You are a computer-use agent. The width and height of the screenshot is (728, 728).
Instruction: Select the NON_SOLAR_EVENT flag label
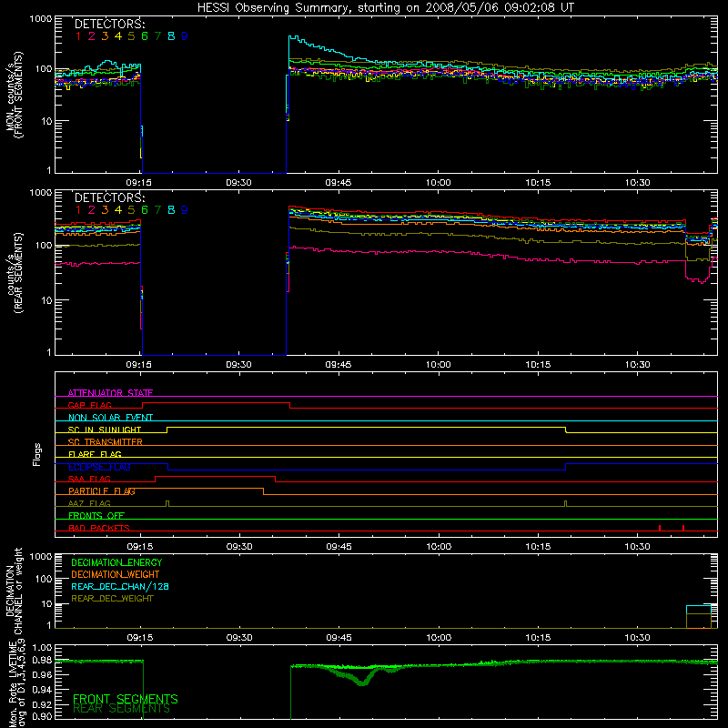tap(110, 418)
